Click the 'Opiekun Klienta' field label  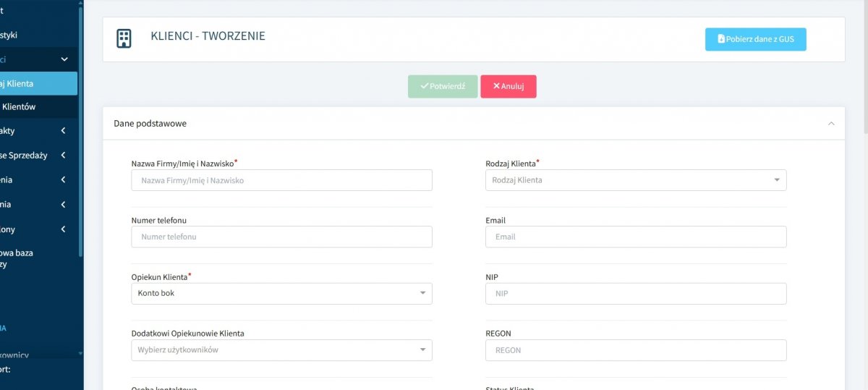159,276
